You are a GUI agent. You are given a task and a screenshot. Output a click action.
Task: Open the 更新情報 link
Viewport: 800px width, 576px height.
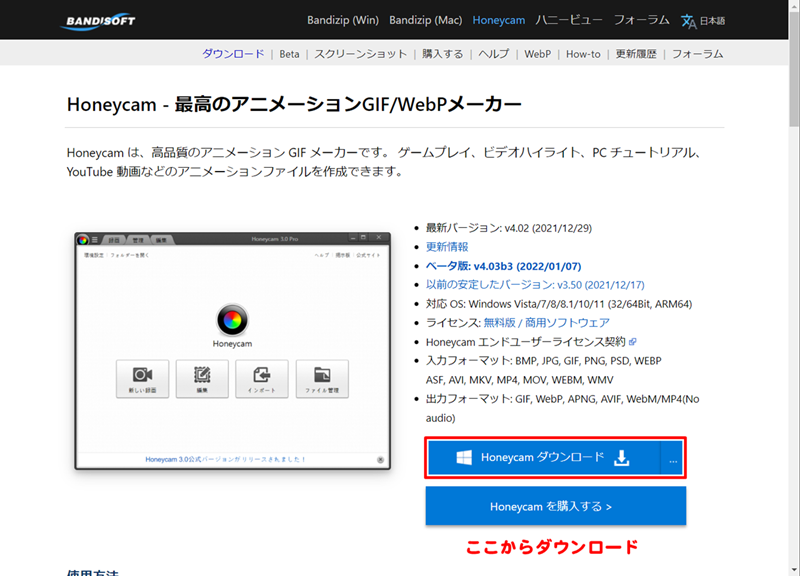(447, 247)
